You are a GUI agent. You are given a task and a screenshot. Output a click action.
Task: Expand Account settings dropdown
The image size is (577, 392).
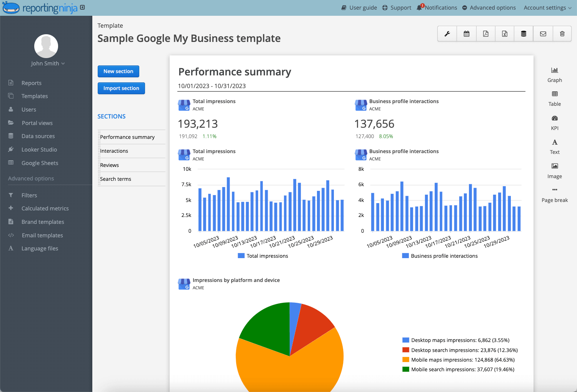[547, 8]
